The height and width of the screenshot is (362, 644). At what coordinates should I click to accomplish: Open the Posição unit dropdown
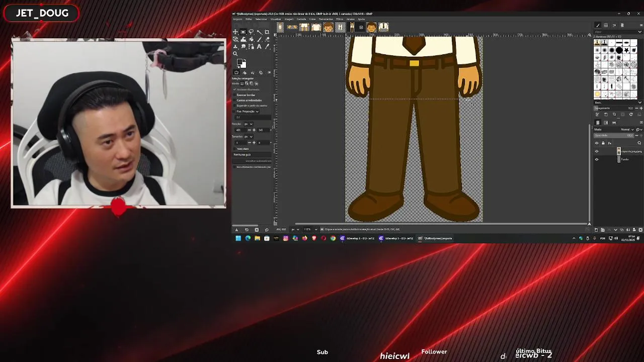coord(248,124)
